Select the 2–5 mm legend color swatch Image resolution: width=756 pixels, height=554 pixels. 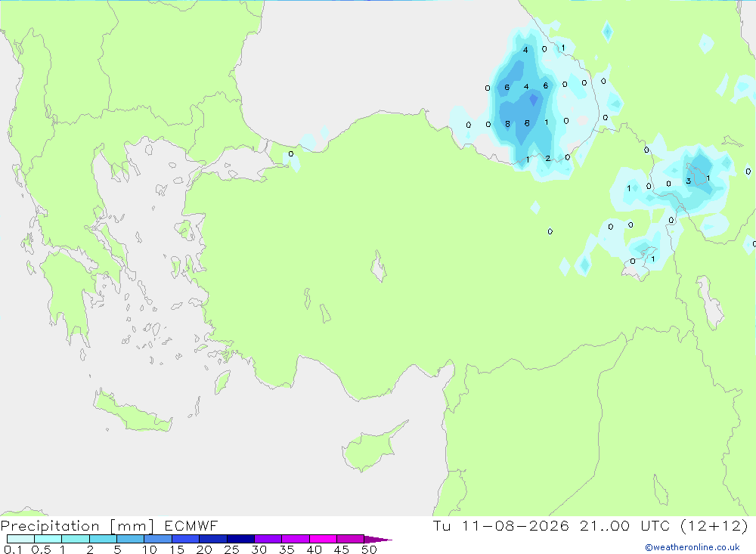[x=103, y=539]
